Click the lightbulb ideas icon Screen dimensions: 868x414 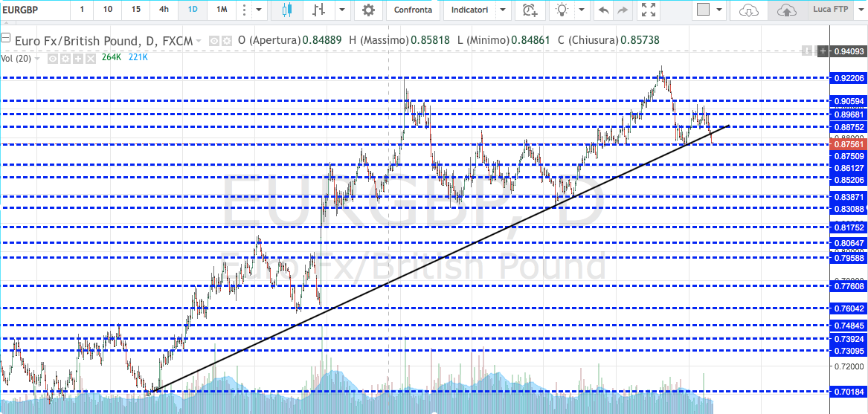pos(562,10)
